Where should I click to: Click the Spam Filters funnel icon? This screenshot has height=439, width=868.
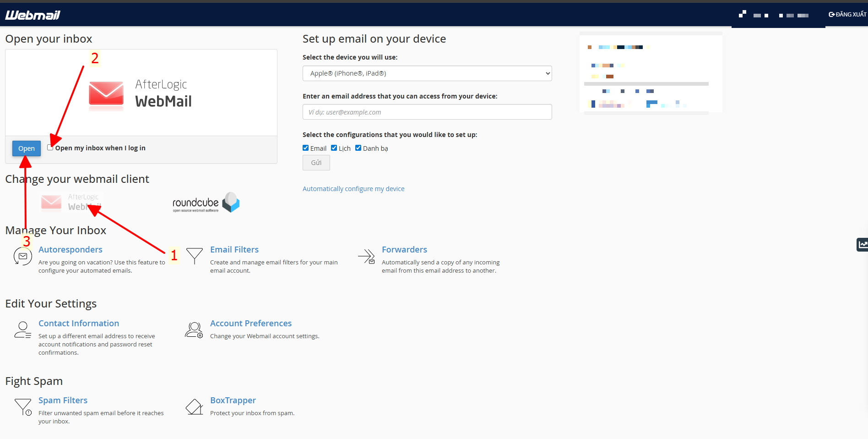(x=23, y=406)
